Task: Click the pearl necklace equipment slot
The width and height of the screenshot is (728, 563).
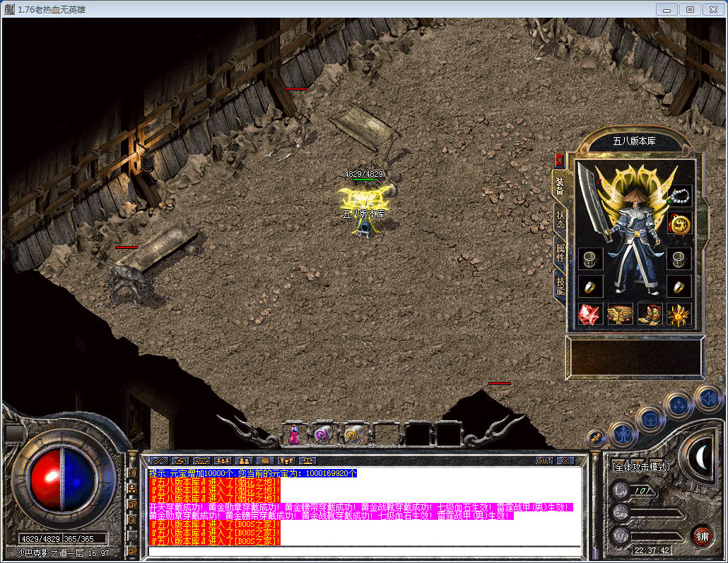Action: pos(679,196)
